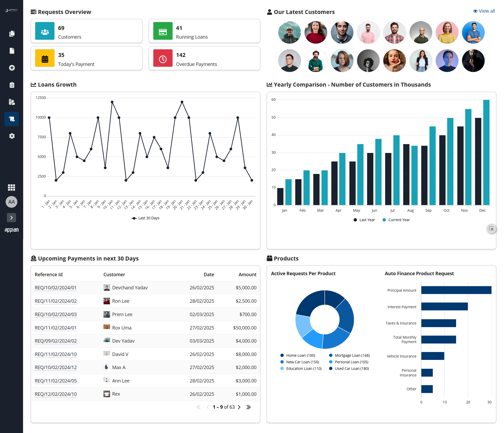Go to next page of payments

click(x=239, y=407)
